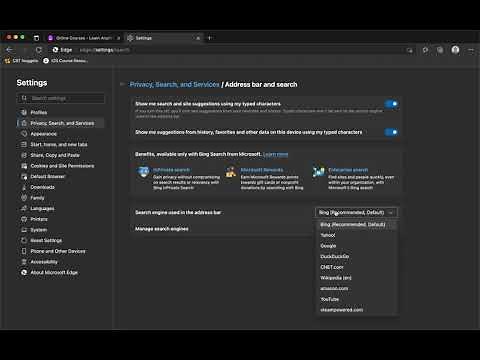Open Privacy, Search, and Services section
Screen dimensions: 480x360
pyautogui.click(x=61, y=123)
